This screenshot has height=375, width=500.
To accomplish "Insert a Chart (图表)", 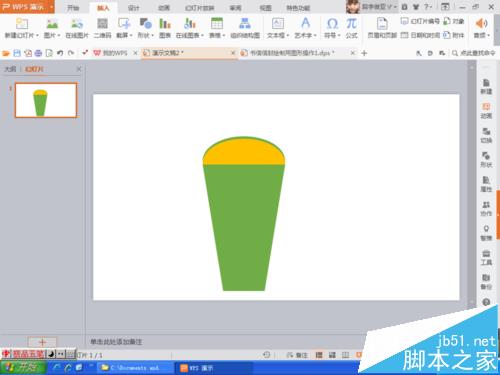I will coord(165,24).
